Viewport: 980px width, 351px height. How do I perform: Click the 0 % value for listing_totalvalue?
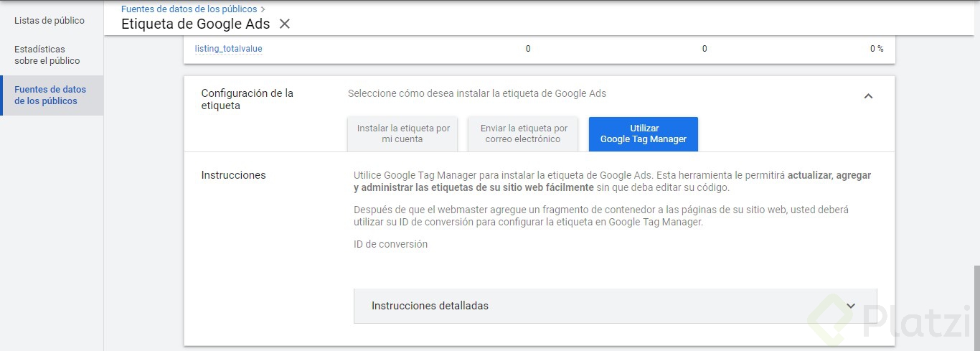point(876,49)
